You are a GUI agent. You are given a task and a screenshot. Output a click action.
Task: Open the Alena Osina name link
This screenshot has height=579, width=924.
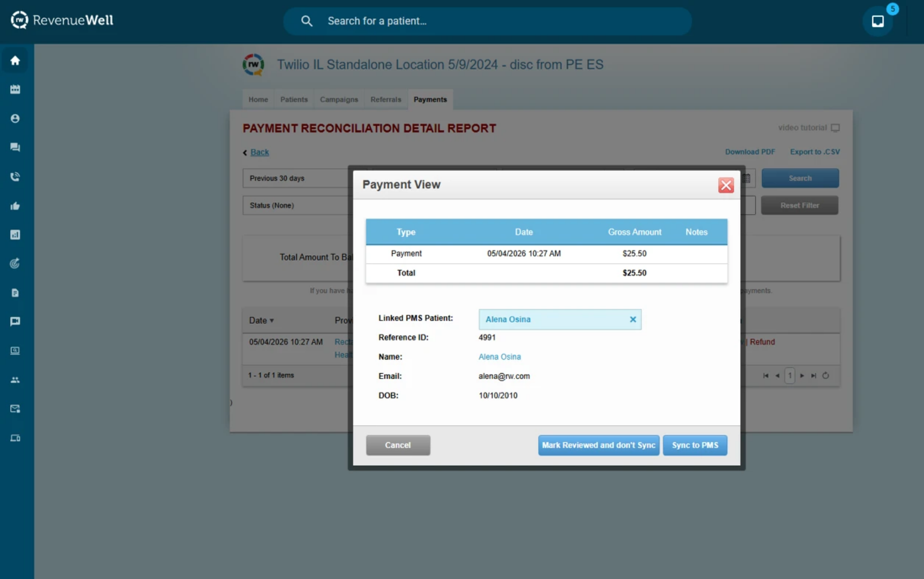(x=500, y=357)
